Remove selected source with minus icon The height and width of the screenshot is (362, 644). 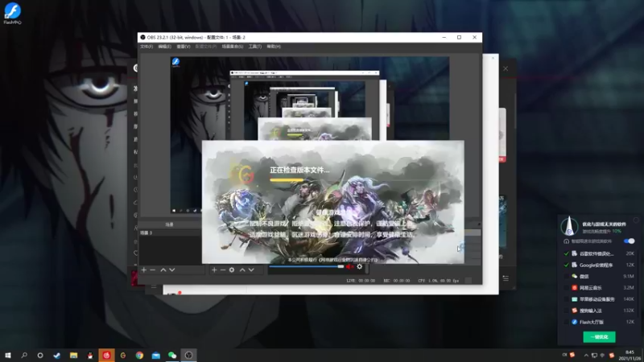tap(223, 269)
